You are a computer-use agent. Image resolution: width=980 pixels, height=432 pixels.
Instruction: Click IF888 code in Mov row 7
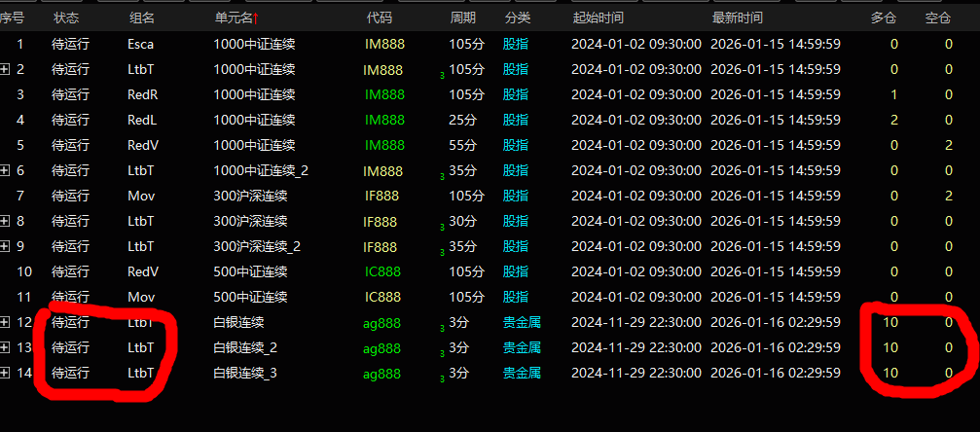point(381,196)
